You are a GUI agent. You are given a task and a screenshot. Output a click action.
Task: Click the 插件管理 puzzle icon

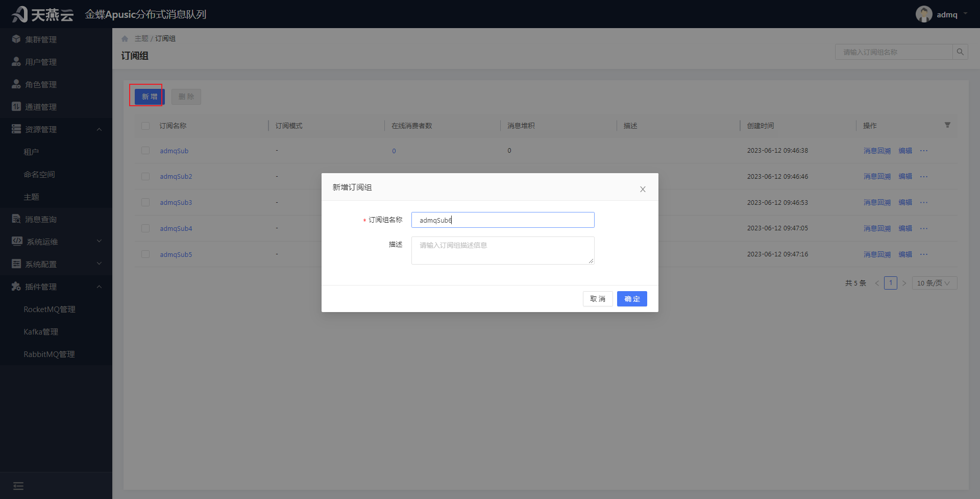(x=16, y=286)
